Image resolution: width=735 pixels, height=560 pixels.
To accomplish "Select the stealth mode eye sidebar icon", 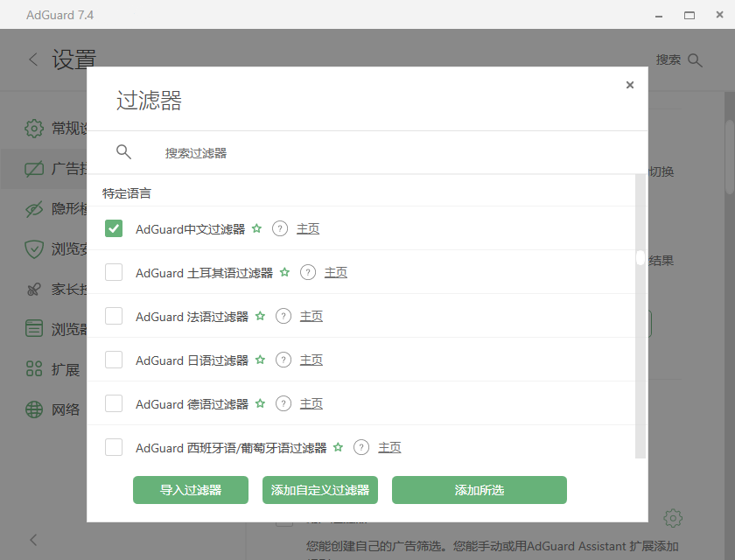I will click(x=34, y=209).
